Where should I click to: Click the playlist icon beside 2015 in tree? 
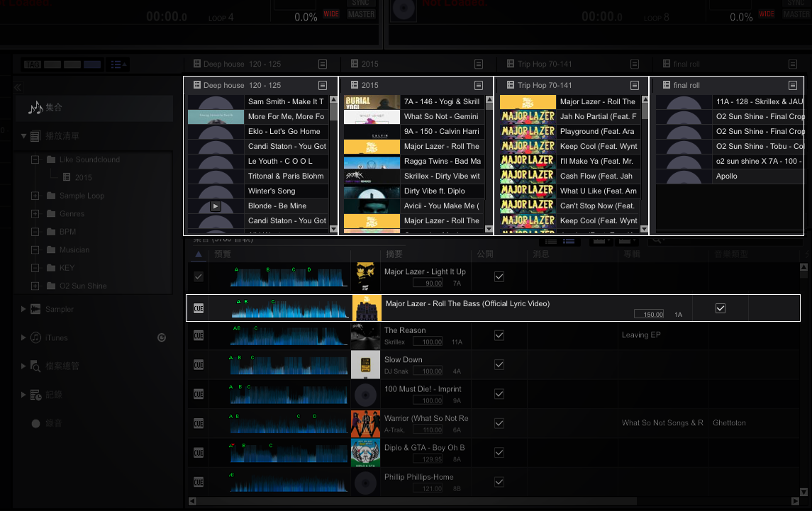click(x=67, y=178)
